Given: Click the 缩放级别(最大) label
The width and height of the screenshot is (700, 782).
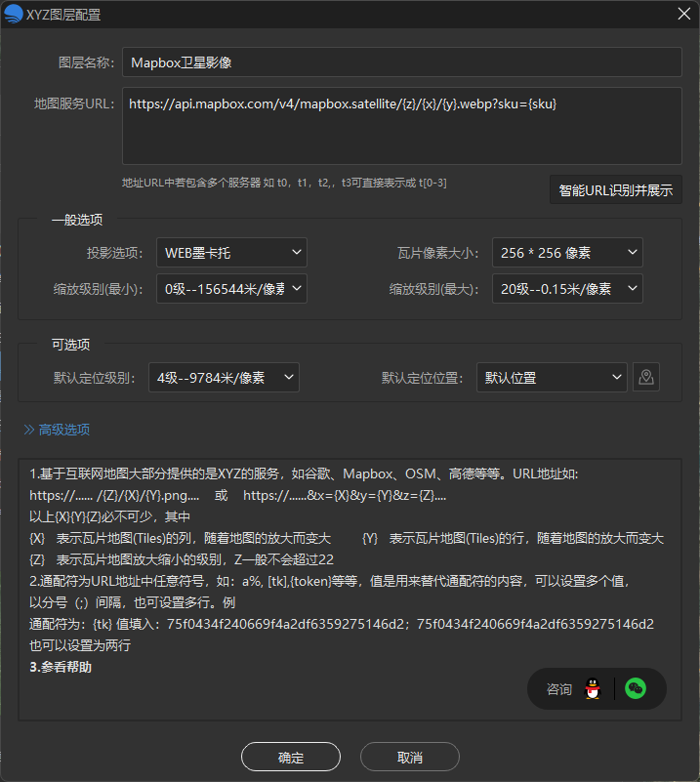Looking at the screenshot, I should [x=433, y=289].
